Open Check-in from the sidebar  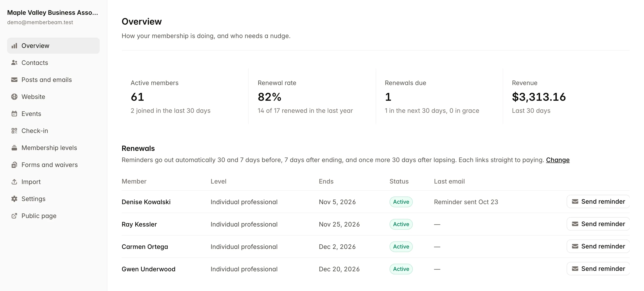pos(53,131)
